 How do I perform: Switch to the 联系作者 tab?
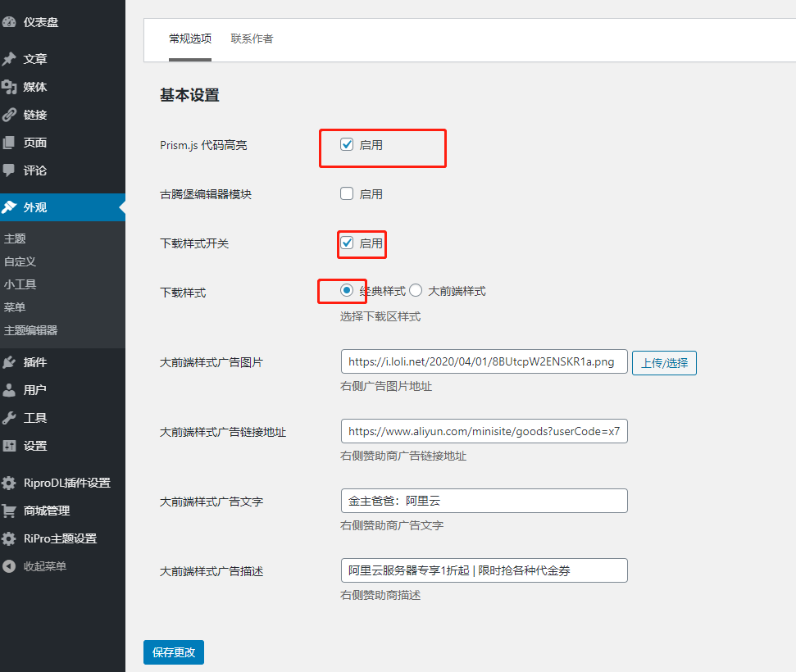point(252,39)
